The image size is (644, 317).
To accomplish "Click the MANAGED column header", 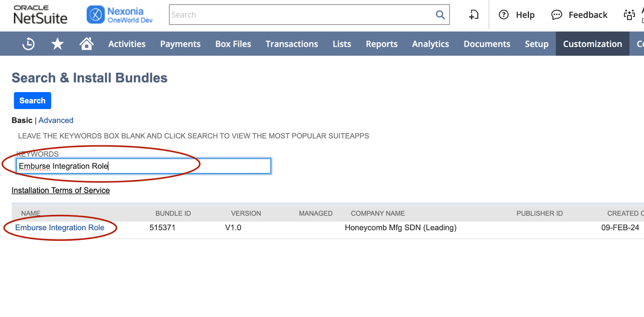I will click(x=316, y=213).
